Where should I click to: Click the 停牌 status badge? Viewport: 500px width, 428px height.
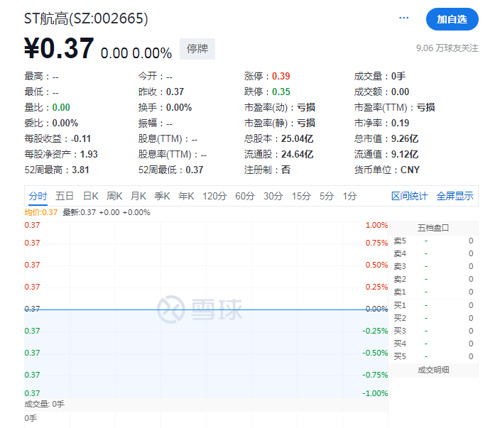click(x=197, y=49)
